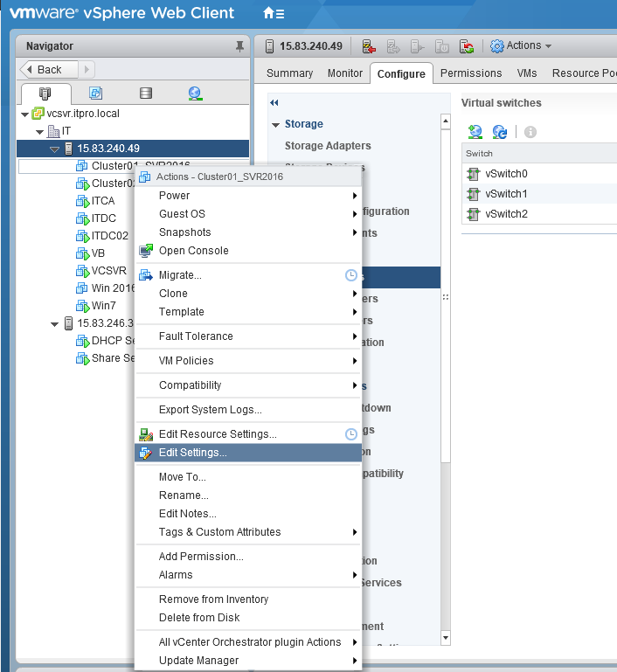Open the Permissions tab

pyautogui.click(x=471, y=73)
